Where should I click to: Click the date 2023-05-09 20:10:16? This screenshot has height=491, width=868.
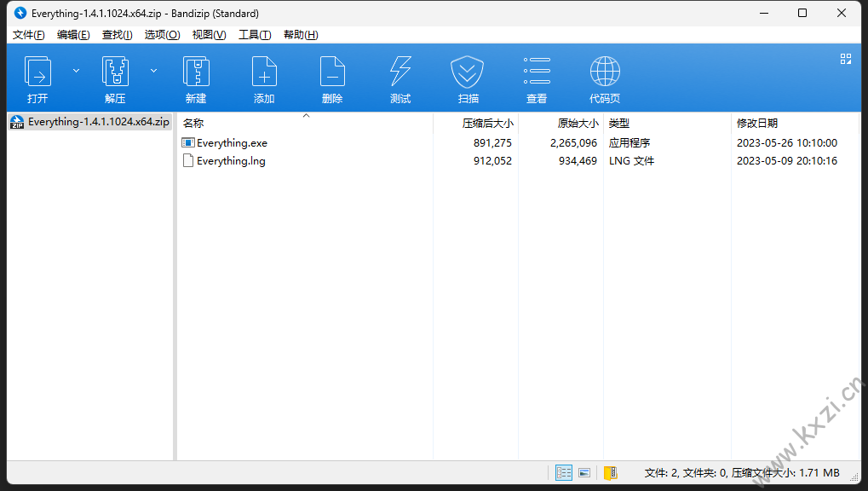[x=786, y=161]
